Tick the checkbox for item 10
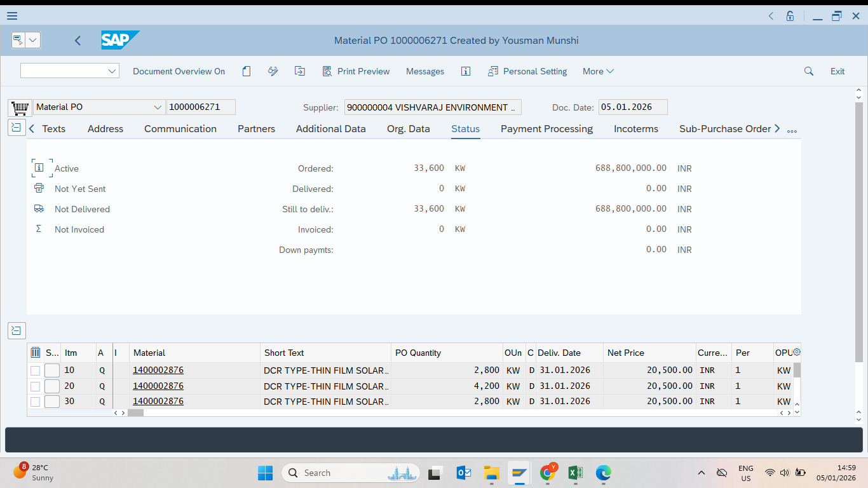Screen dimensions: 868x488 pyautogui.click(x=35, y=370)
